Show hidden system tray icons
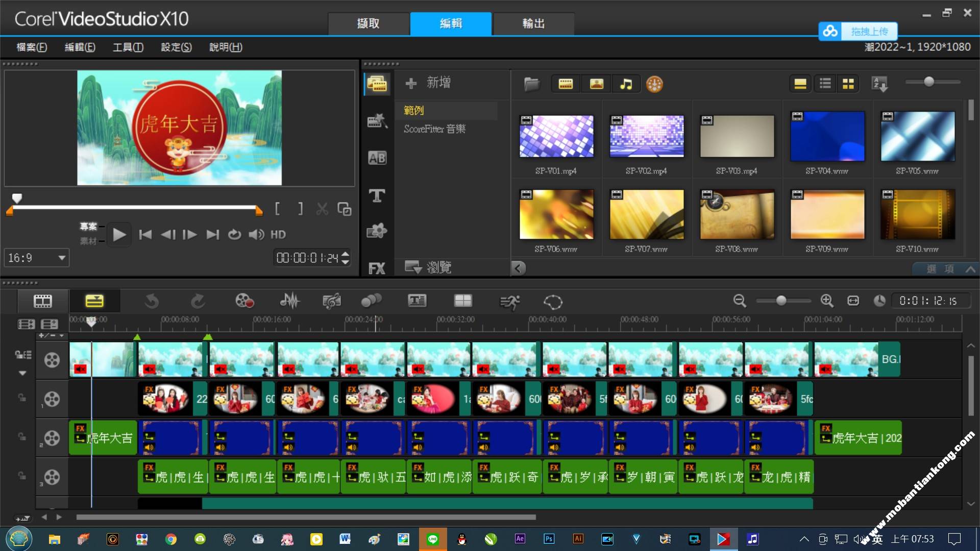This screenshot has width=980, height=551. click(x=804, y=539)
